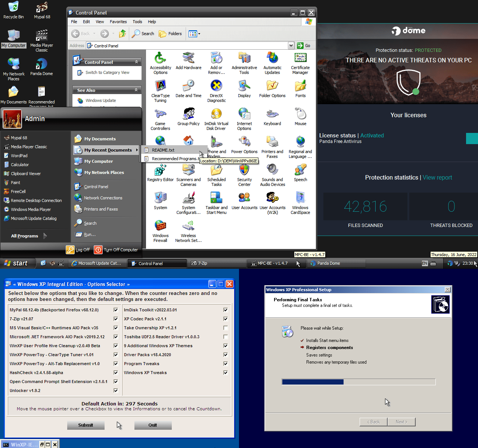478x448 pixels.
Task: Collapse the Control Panel sidebar section
Action: click(x=136, y=61)
